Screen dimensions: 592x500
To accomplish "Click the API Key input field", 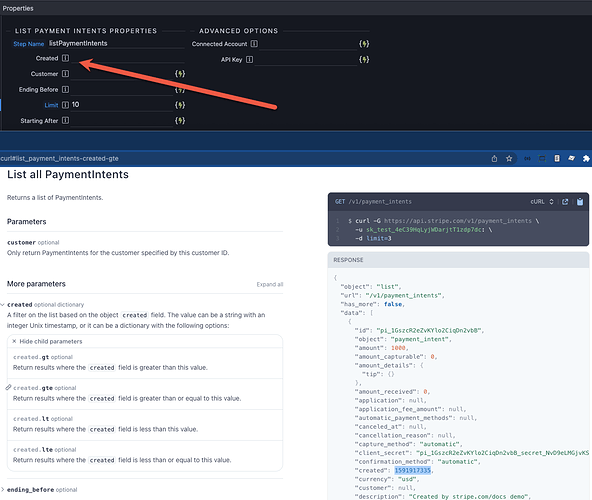I will [306, 60].
